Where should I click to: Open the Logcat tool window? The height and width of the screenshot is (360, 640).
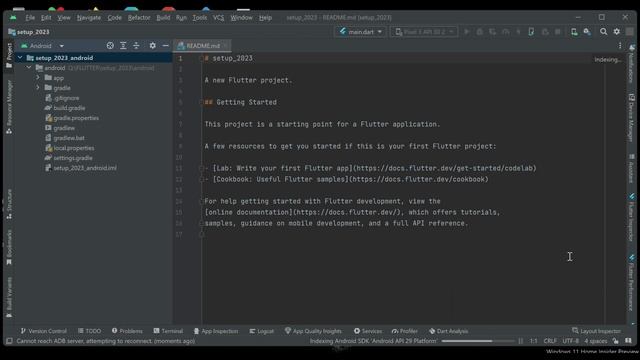(262, 331)
